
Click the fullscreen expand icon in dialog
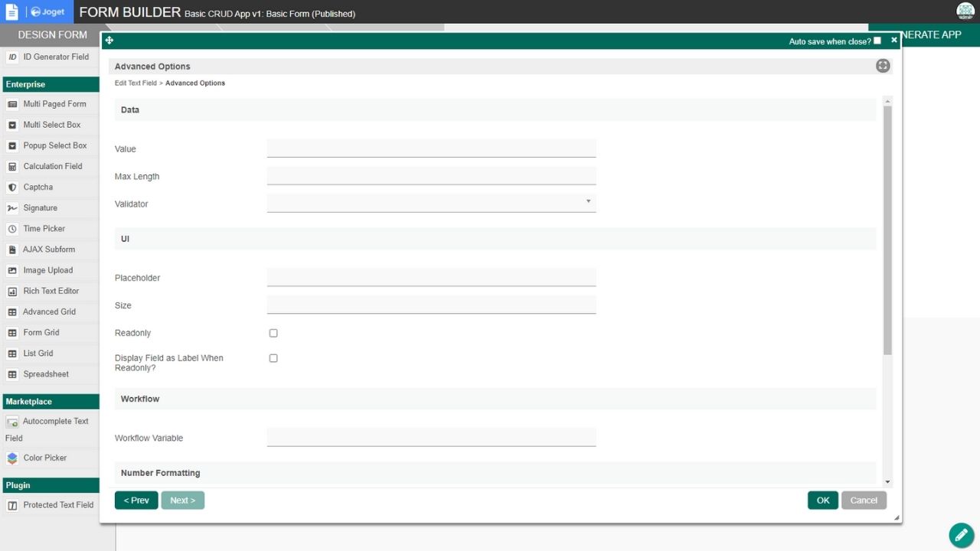[883, 66]
